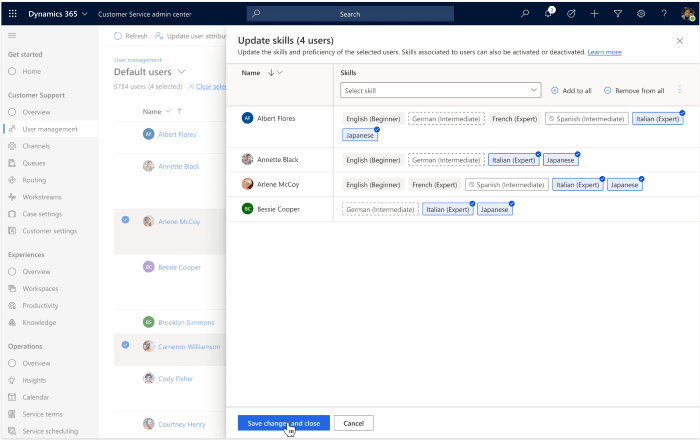Open the Select skill dropdown
Viewport: 700px width, 440px height.
[440, 90]
